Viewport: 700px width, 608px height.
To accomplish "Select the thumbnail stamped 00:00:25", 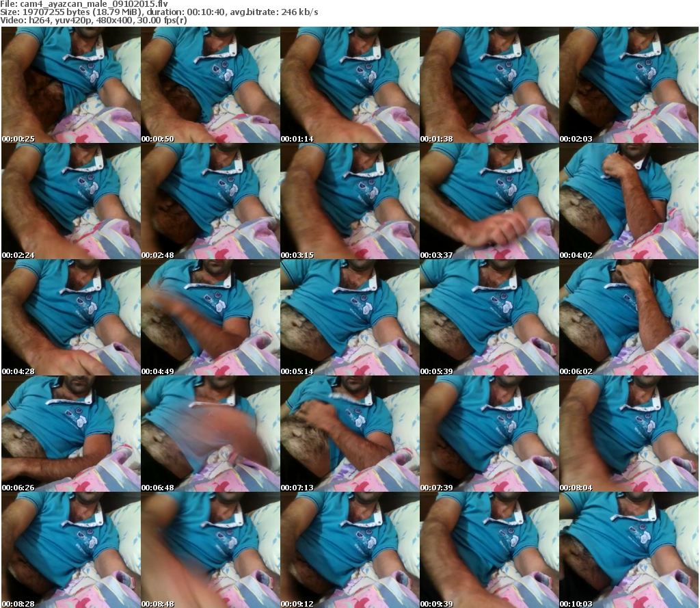I will point(71,85).
